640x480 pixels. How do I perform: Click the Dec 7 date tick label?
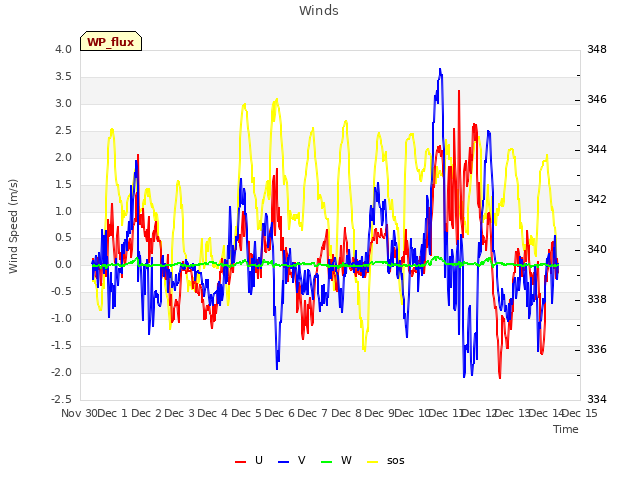313,413
